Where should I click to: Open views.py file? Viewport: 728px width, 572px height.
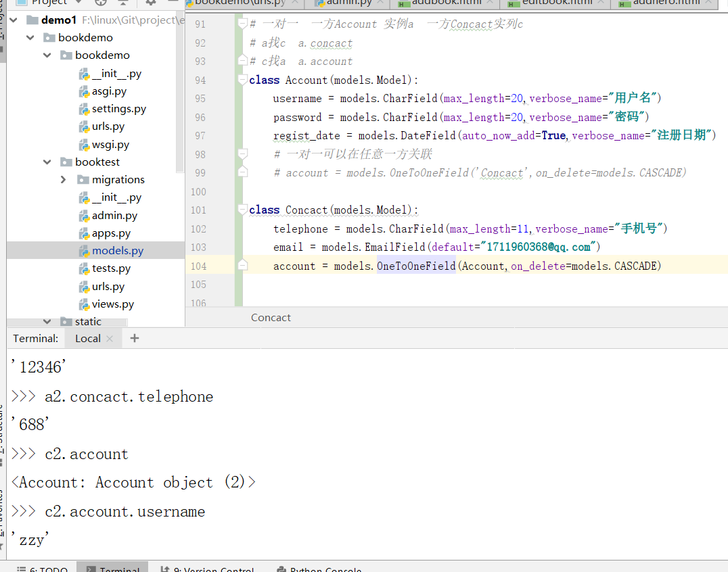(x=113, y=304)
